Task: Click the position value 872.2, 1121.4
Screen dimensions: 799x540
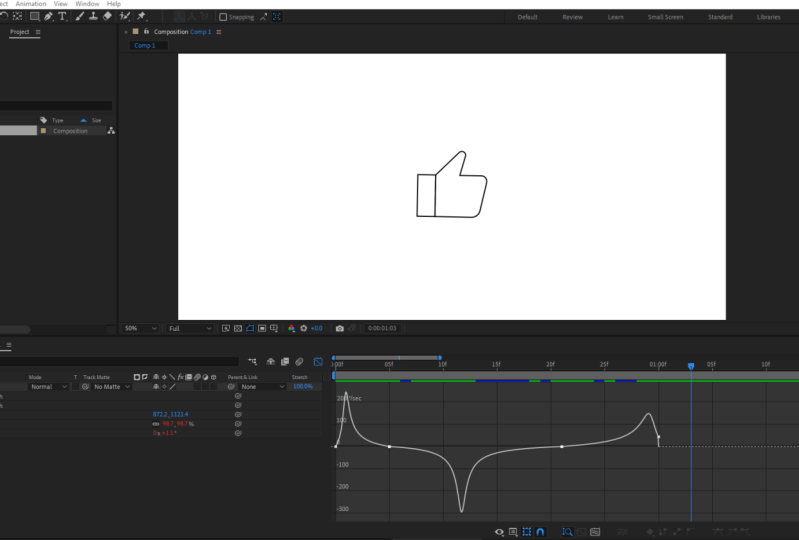Action: [x=170, y=414]
